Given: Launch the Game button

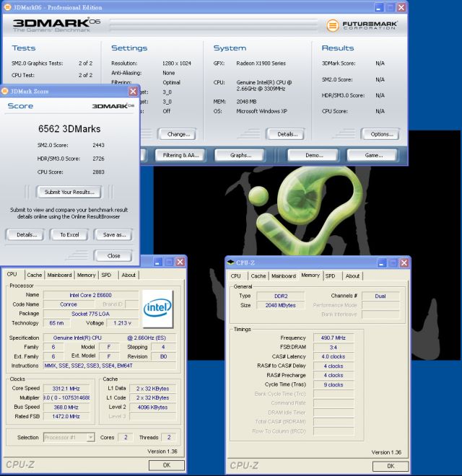Looking at the screenshot, I should (373, 155).
